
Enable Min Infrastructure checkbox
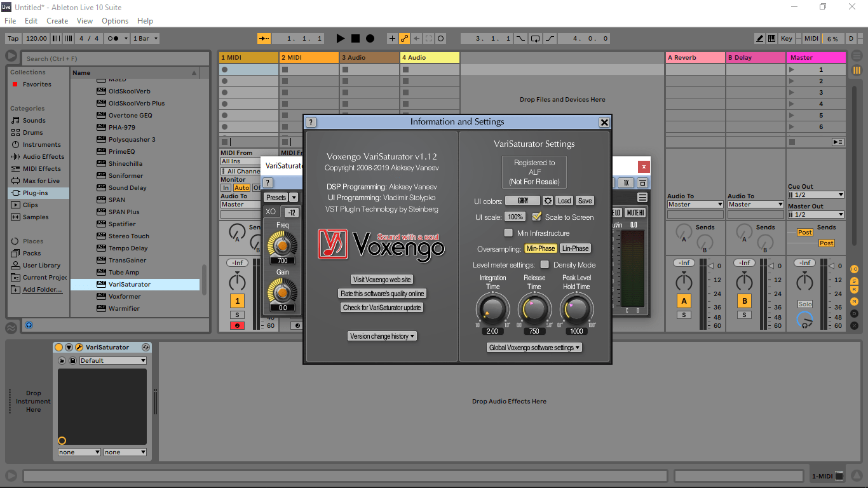click(x=508, y=233)
